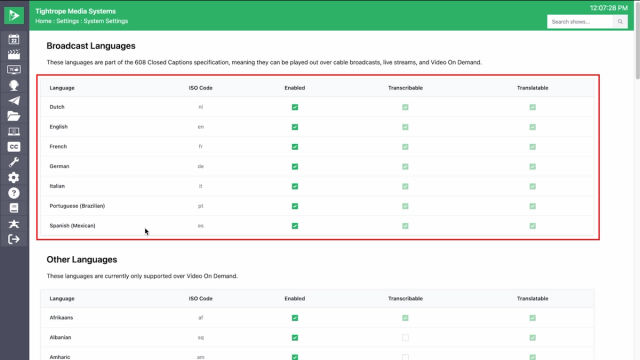This screenshot has width=640, height=360.
Task: Go to System Settings breadcrumb link
Action: (106, 21)
